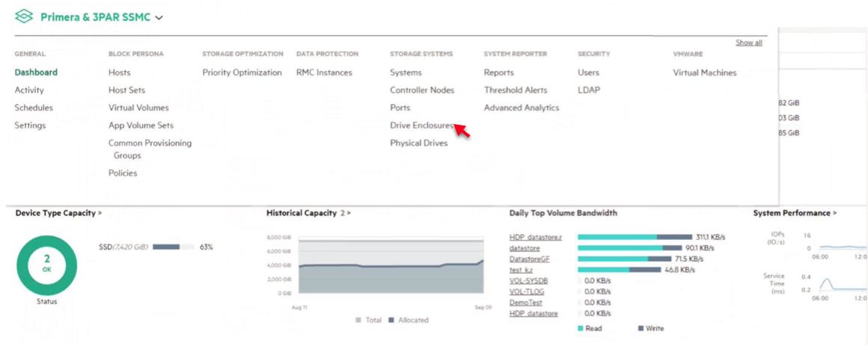Open LDAP settings
868x346 pixels.
coord(589,90)
